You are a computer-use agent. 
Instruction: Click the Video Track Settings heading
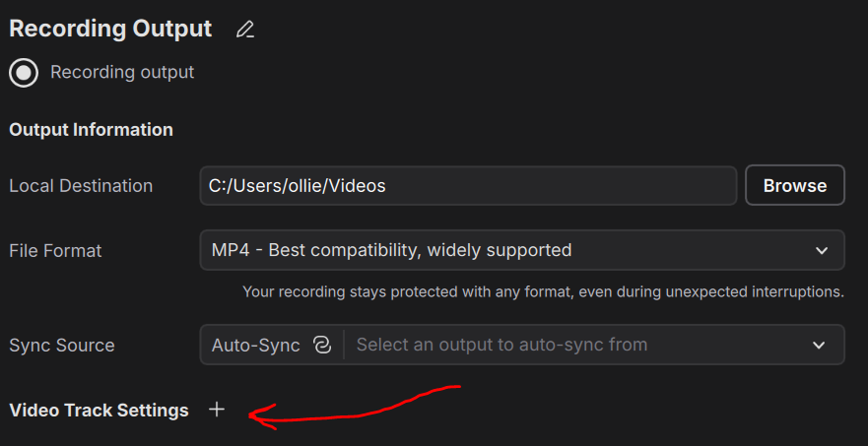tap(99, 411)
